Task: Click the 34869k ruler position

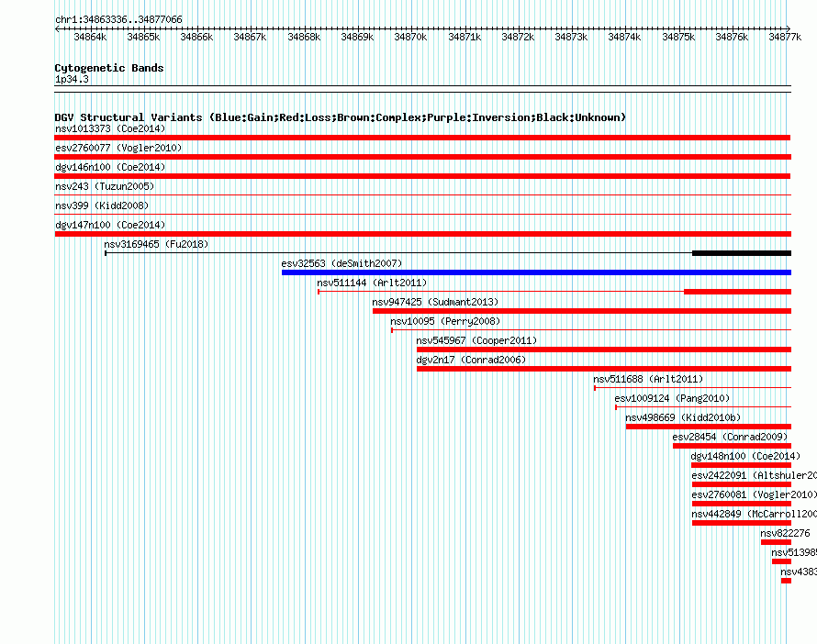Action: click(x=357, y=37)
